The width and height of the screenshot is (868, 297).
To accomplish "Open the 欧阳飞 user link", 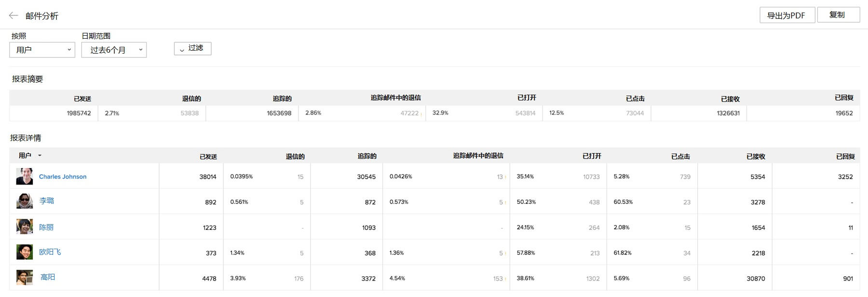I will (50, 252).
